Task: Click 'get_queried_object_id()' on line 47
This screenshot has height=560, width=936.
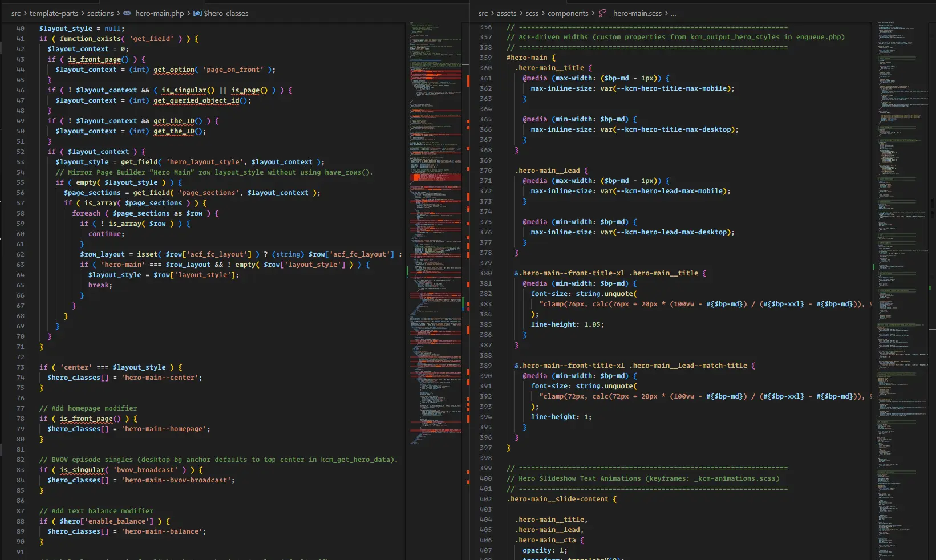Action: 200,100
